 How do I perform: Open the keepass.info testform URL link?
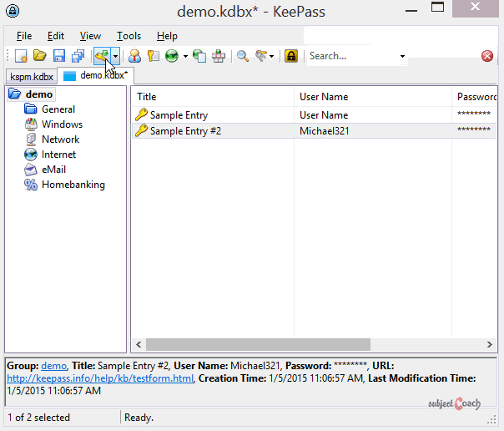(x=100, y=378)
